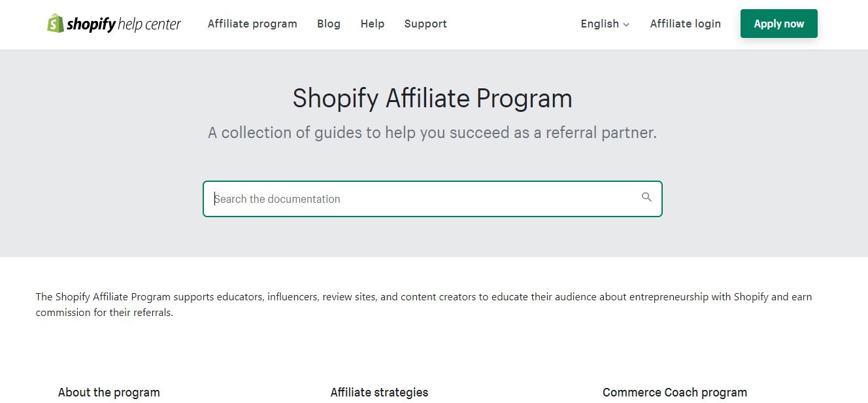Click the subtitle about referral partner guides

[x=432, y=133]
